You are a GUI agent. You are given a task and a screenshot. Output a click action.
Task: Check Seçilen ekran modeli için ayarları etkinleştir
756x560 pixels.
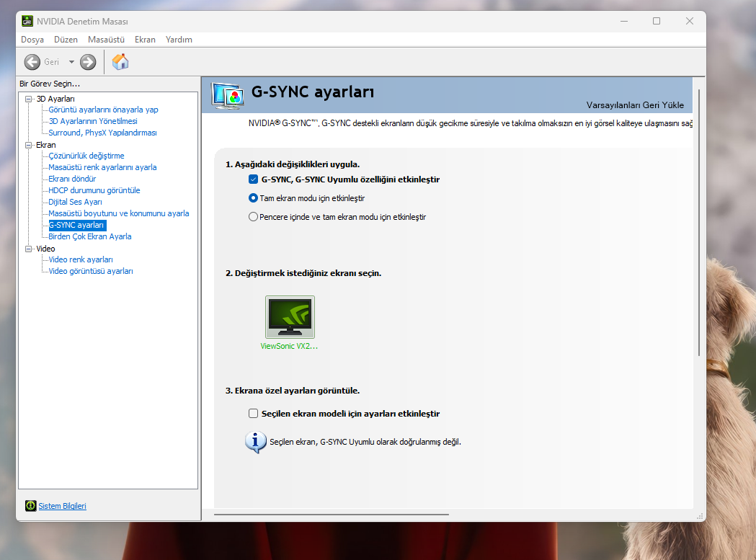(x=253, y=414)
